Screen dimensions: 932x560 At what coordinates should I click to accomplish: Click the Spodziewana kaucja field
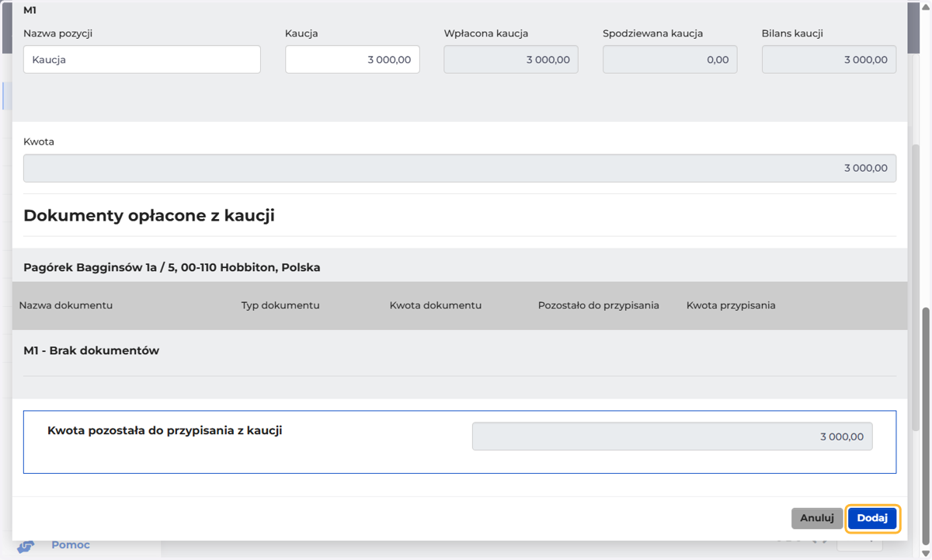670,60
